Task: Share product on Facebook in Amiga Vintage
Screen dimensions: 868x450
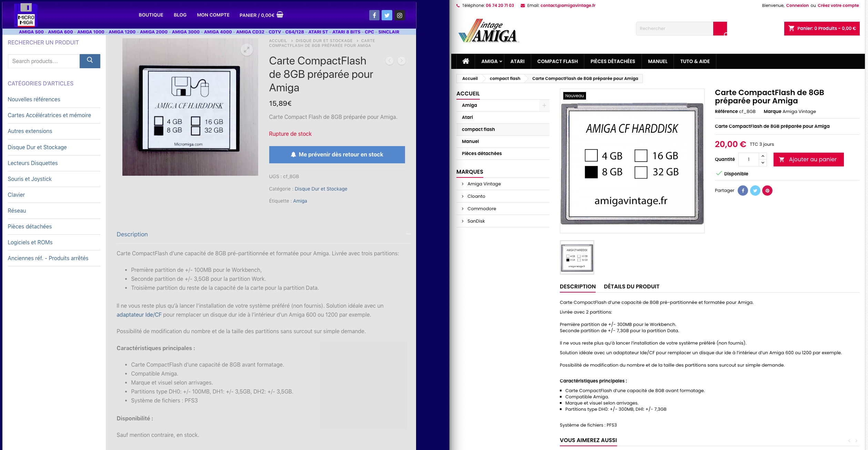Action: [x=743, y=191]
